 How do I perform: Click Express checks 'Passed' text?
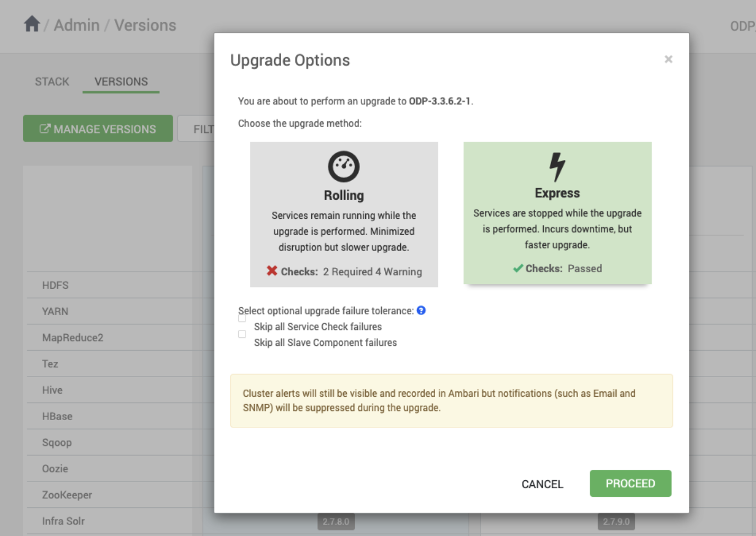585,269
